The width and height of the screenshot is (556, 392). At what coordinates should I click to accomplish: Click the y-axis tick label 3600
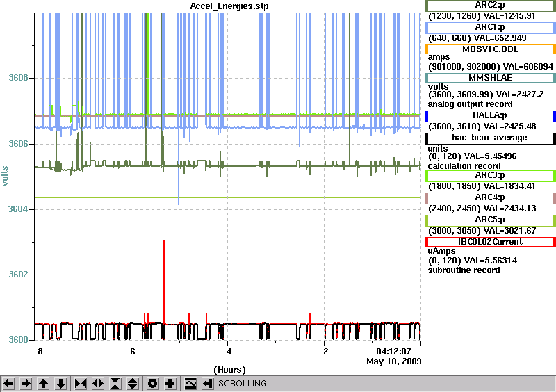pyautogui.click(x=18, y=340)
